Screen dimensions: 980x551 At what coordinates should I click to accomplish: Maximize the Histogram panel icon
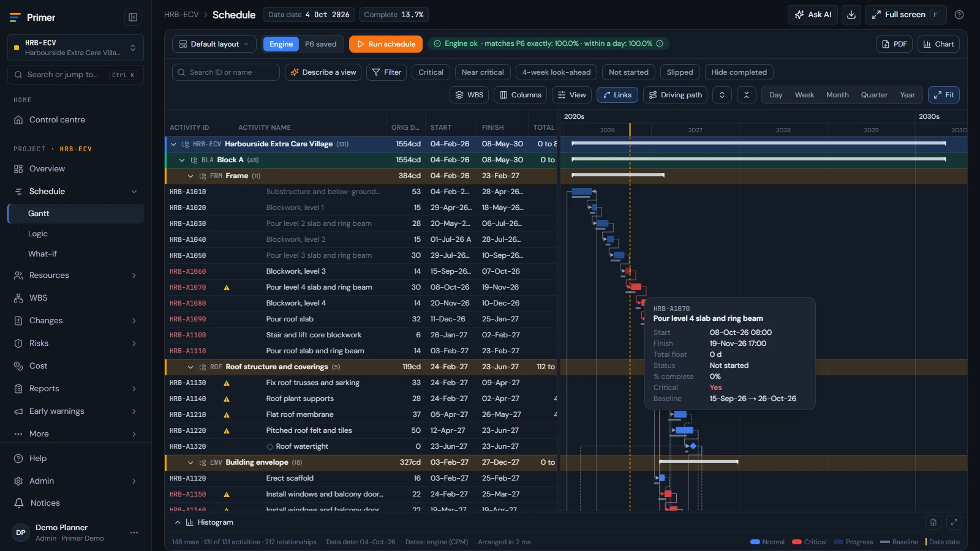pyautogui.click(x=954, y=522)
